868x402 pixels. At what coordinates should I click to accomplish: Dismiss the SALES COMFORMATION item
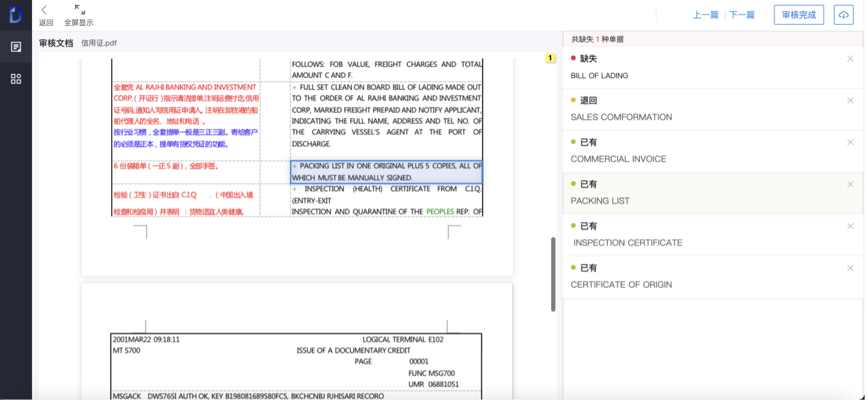coord(850,100)
